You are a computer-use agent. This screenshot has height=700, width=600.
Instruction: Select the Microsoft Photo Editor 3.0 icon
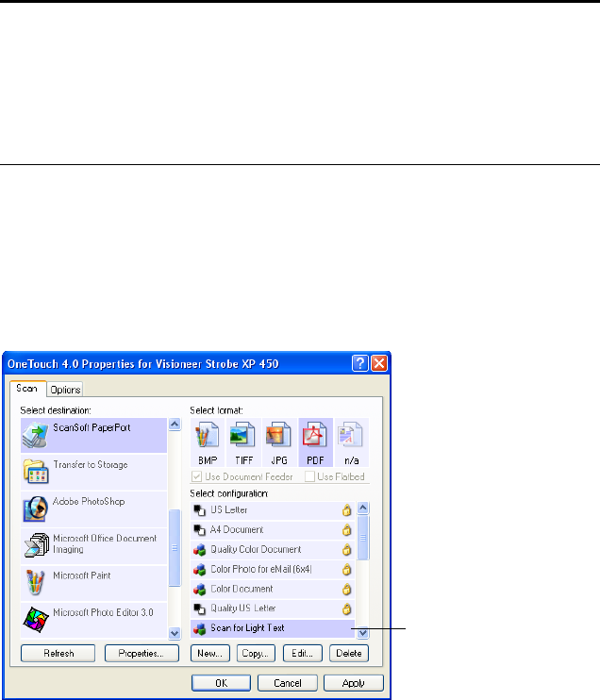(36, 619)
